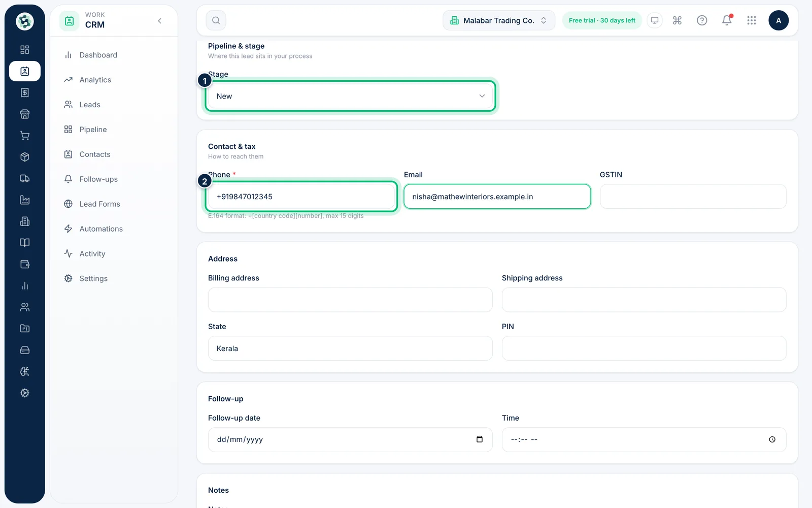Open the cart icon in left rail
The image size is (812, 508).
[x=25, y=136]
